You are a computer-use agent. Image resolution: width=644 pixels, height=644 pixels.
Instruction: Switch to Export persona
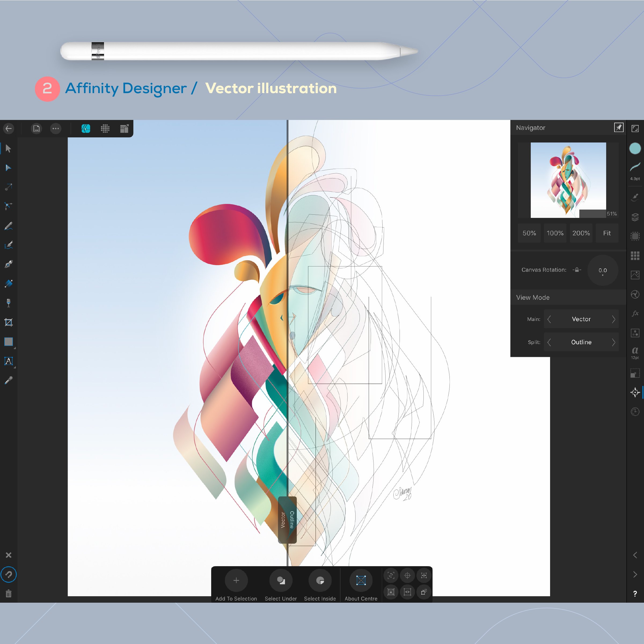click(x=124, y=128)
